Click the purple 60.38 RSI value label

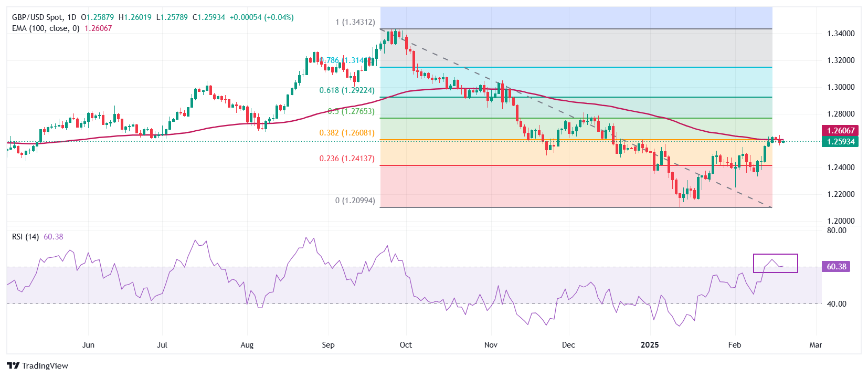(x=836, y=267)
